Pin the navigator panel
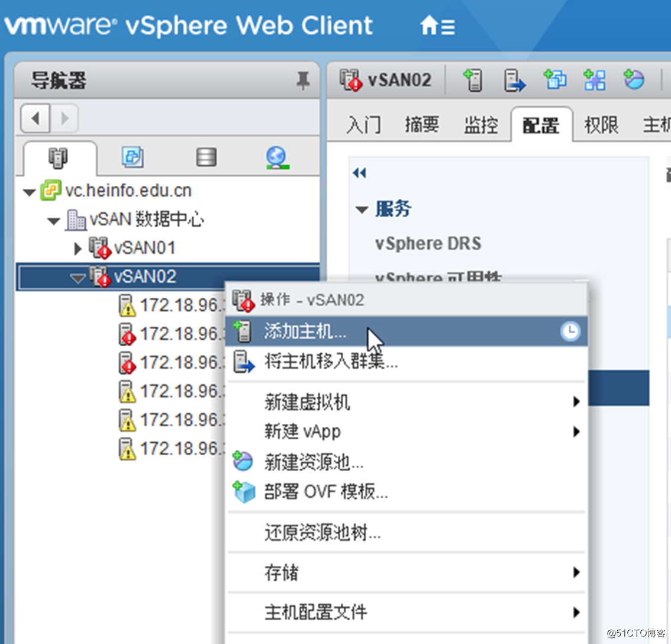Screen dimensions: 671x644 (303, 80)
